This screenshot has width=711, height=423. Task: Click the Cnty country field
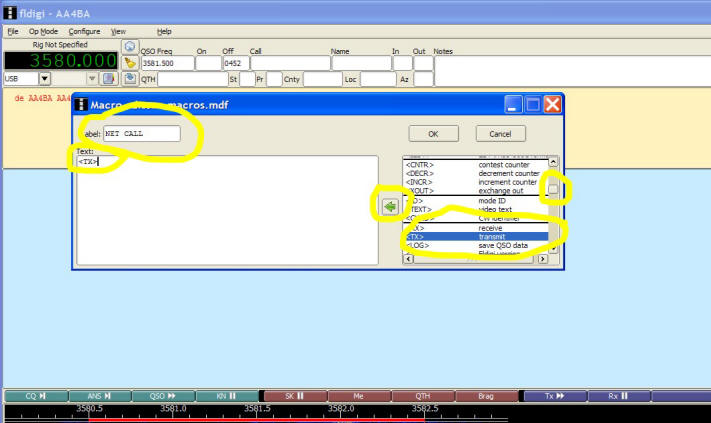click(x=322, y=79)
